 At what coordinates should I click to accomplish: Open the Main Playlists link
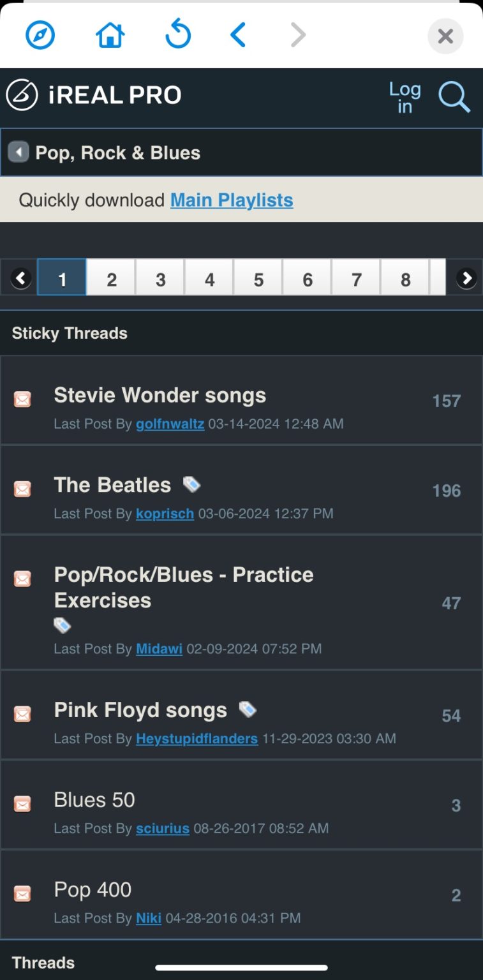(232, 200)
